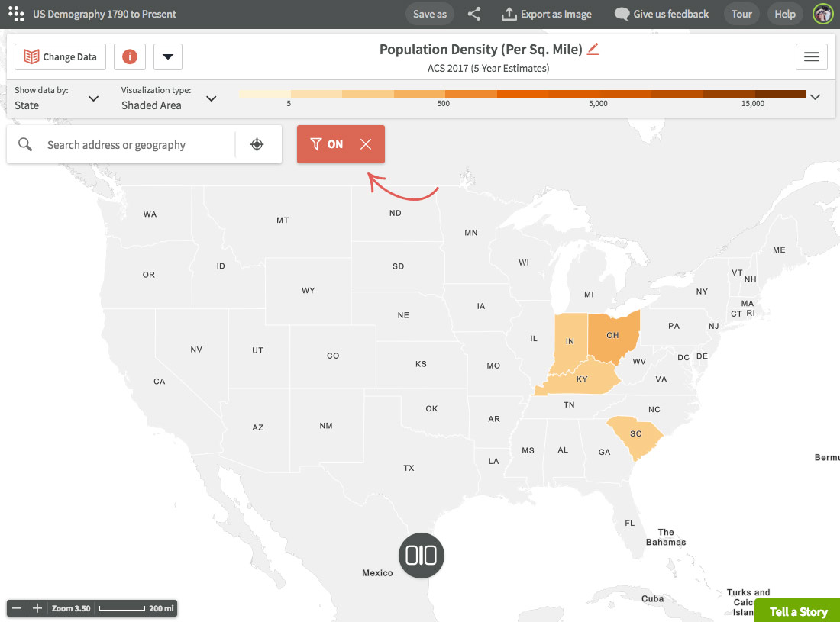The width and height of the screenshot is (840, 622).
Task: Open the hamburger menu at top right
Action: [x=812, y=56]
